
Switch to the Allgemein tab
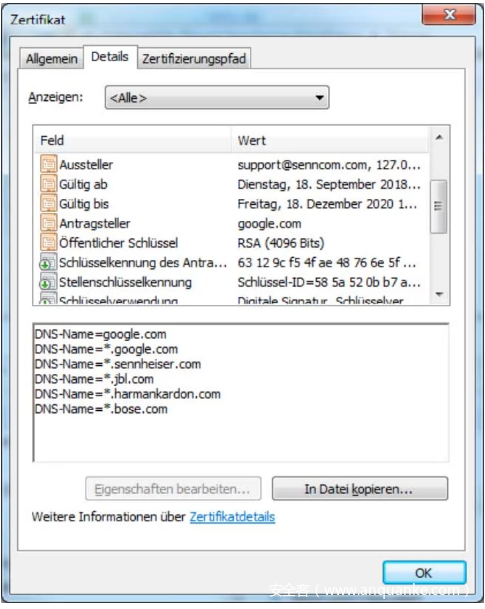coord(52,59)
